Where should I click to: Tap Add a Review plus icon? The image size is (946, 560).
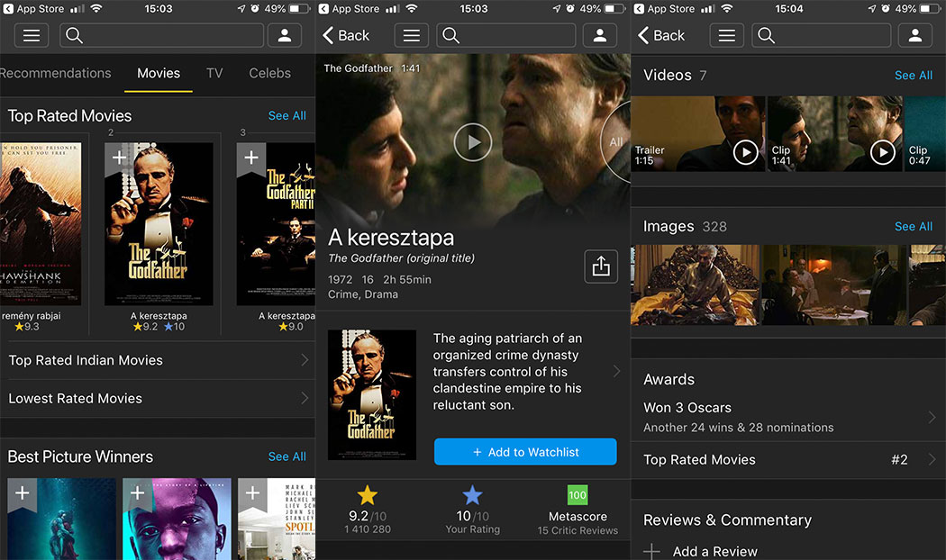point(651,552)
